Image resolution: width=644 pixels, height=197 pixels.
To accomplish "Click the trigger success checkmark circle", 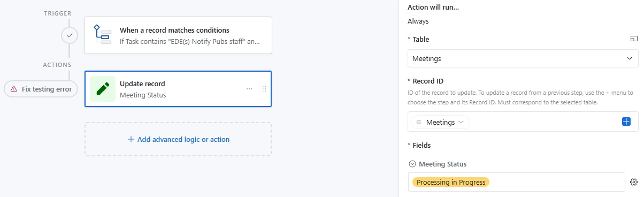I will click(69, 36).
